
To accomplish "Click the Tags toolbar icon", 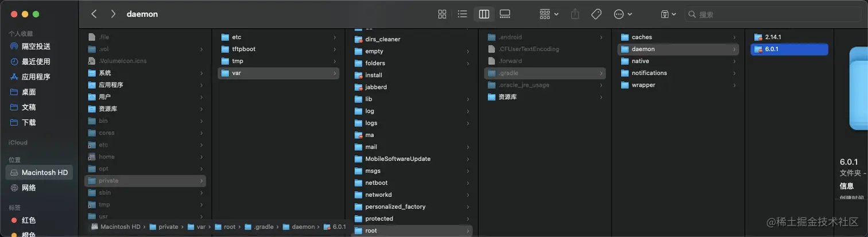I will (596, 14).
